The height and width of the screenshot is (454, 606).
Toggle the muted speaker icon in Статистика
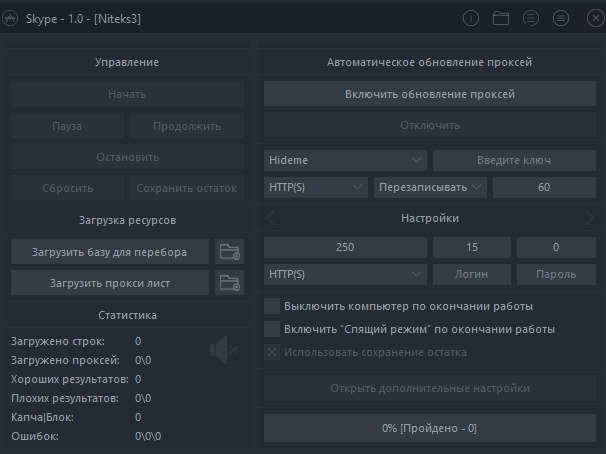(x=222, y=349)
